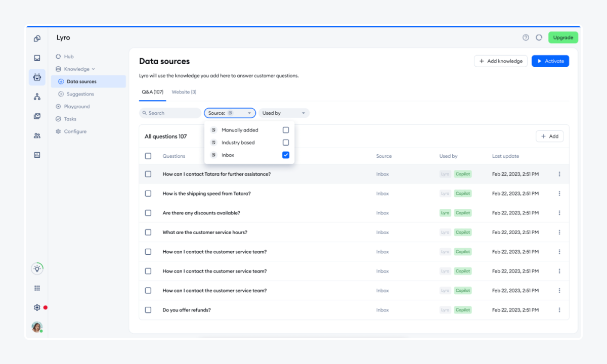This screenshot has width=607, height=364.
Task: Click inside the Search questions field
Action: (x=169, y=113)
